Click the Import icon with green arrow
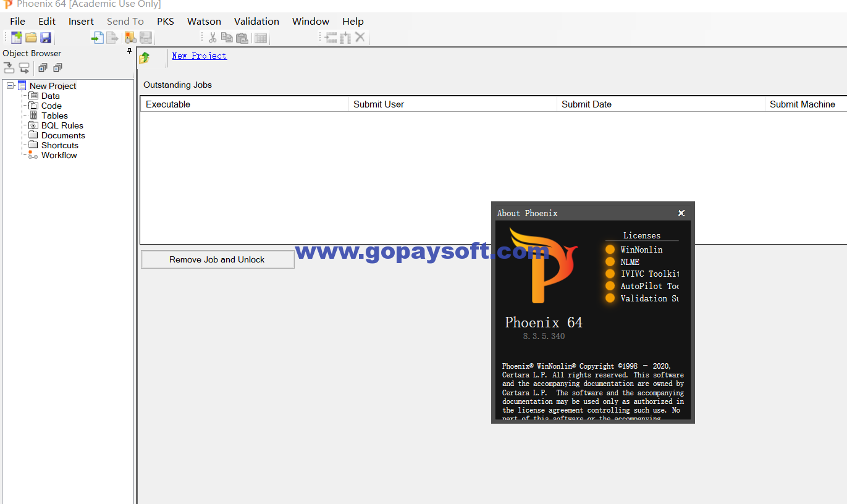Image resolution: width=847 pixels, height=504 pixels. point(98,38)
